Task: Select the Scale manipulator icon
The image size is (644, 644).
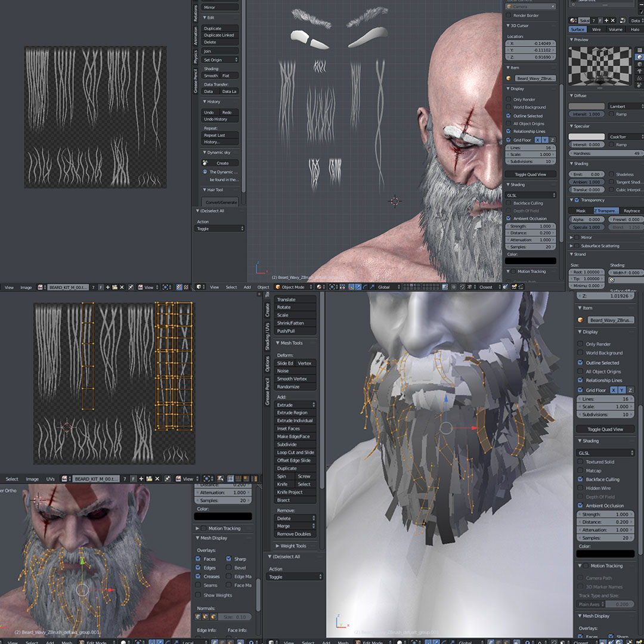Action: [372, 287]
